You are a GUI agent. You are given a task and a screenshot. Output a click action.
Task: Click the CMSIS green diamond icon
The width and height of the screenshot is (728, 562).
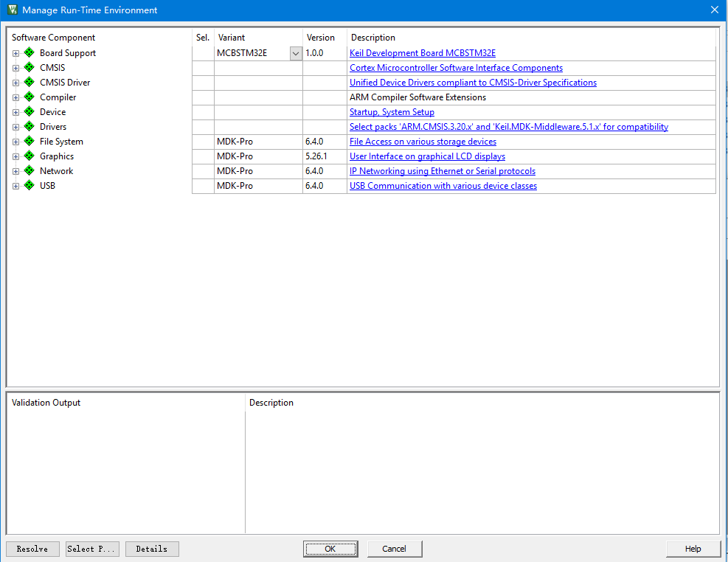tap(30, 67)
